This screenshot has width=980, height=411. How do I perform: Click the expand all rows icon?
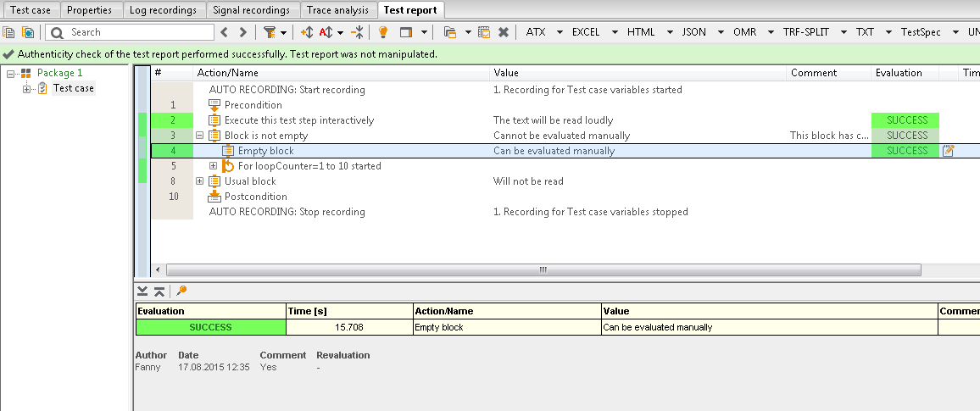point(306,32)
